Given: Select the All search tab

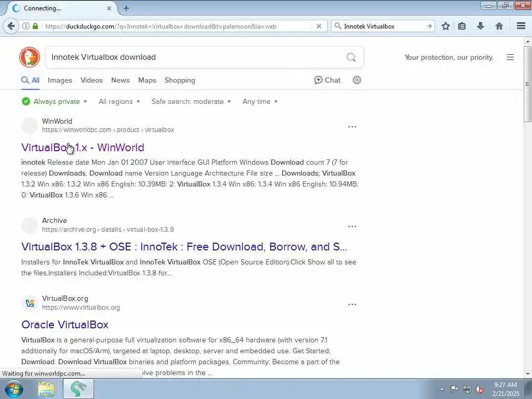Looking at the screenshot, I should (30, 81).
